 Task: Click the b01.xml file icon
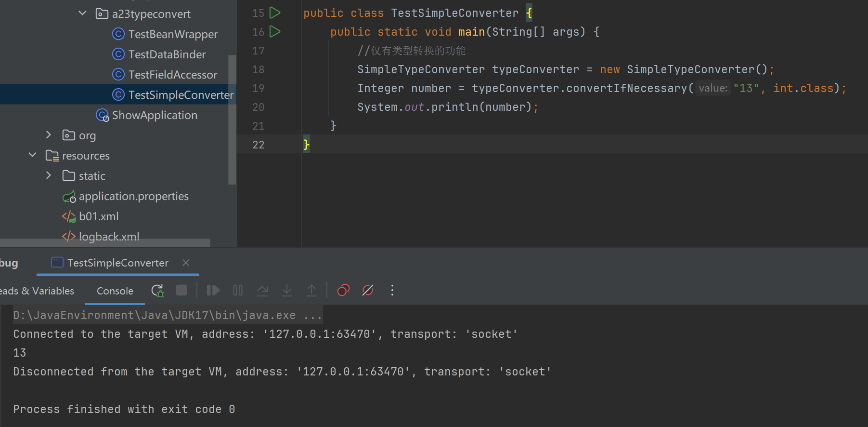pyautogui.click(x=69, y=217)
